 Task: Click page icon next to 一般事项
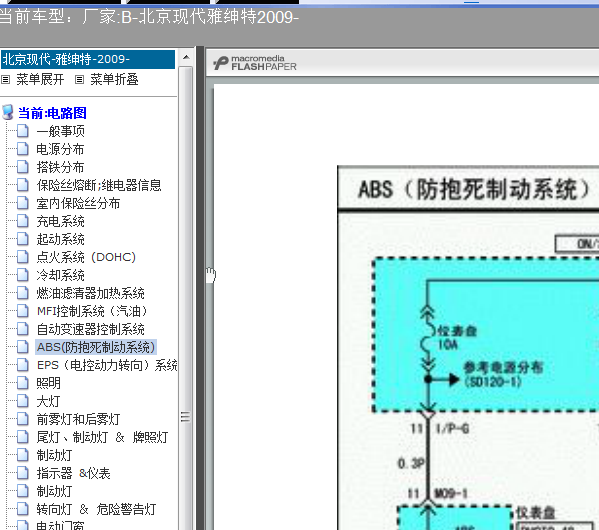[23, 131]
